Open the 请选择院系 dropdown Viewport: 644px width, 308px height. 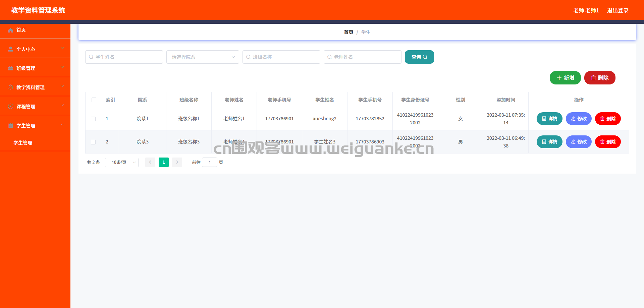point(203,57)
